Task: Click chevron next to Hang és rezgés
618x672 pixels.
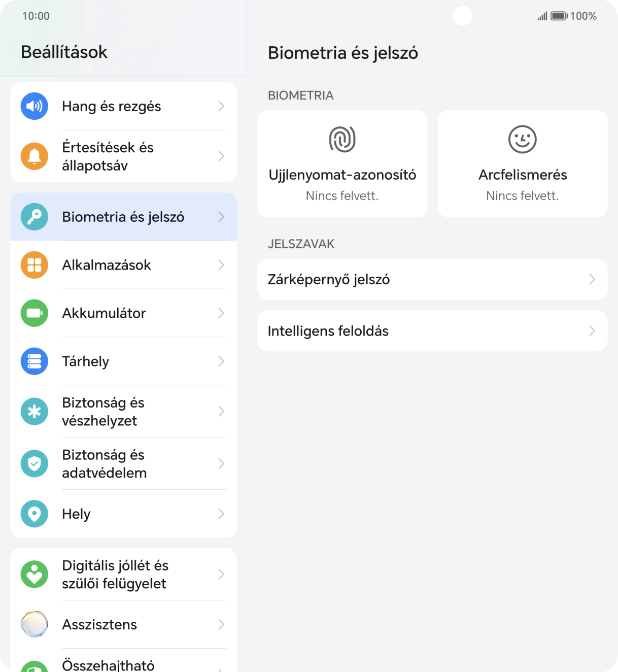Action: 221,106
